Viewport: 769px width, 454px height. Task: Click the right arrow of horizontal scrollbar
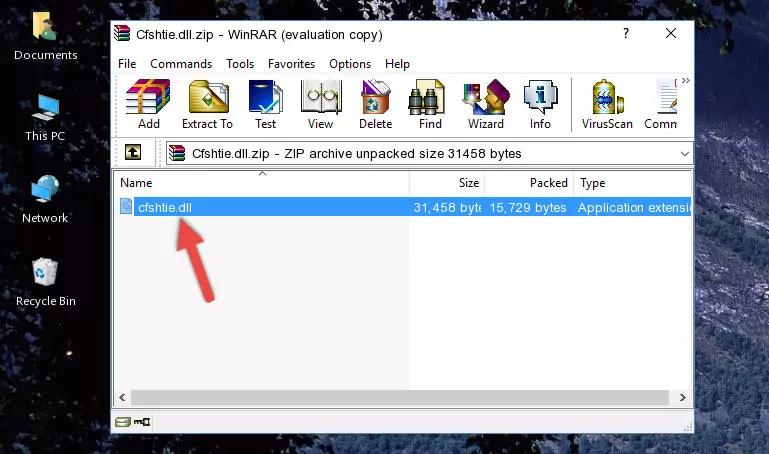(682, 398)
